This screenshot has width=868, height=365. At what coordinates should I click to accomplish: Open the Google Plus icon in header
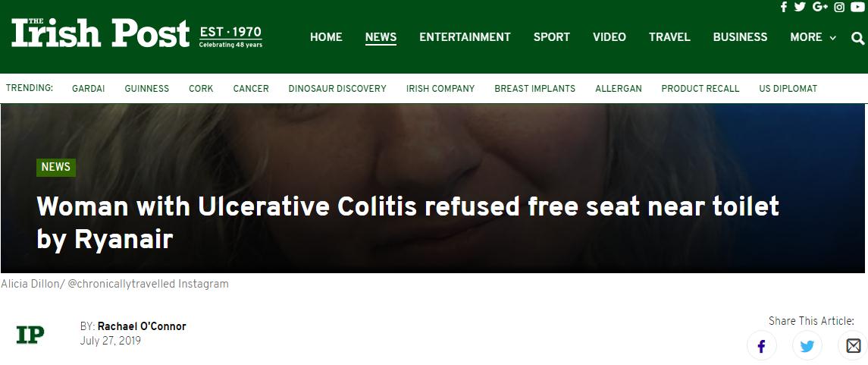coord(819,7)
